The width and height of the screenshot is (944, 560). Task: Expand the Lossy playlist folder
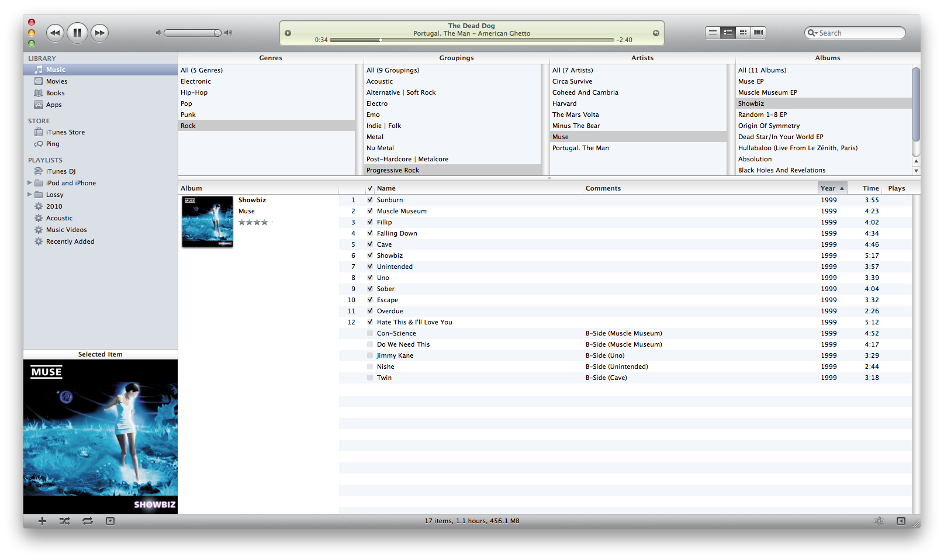coord(30,195)
